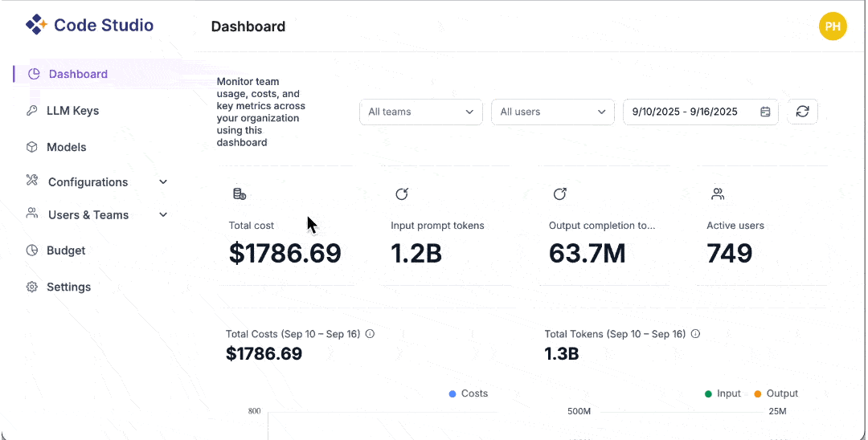
Task: Click the Input prompt tokens icon
Action: pyautogui.click(x=401, y=194)
